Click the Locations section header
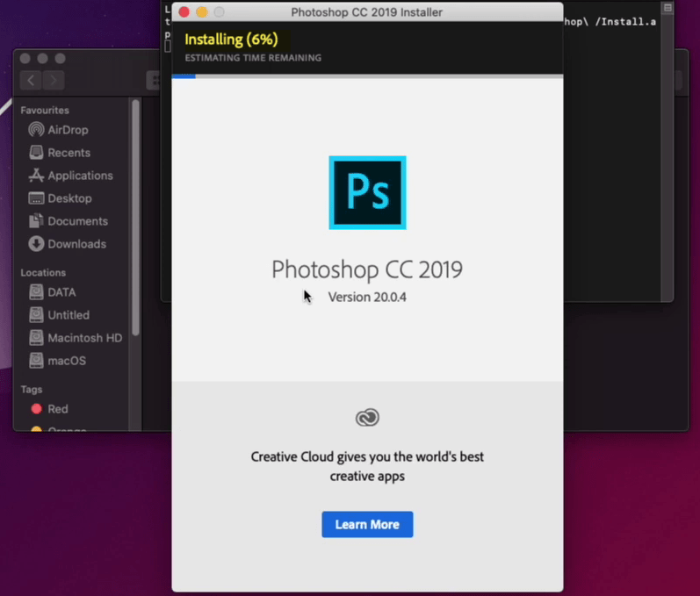The width and height of the screenshot is (700, 596). [43, 273]
